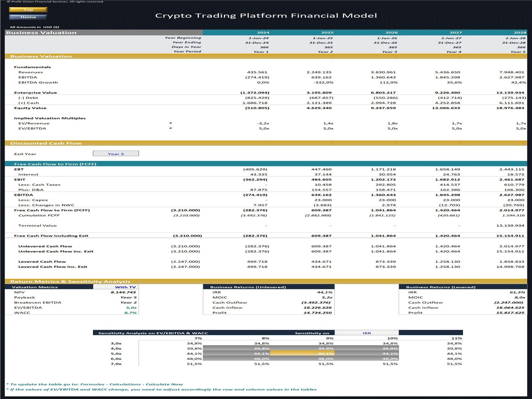Click the teal Free Cash Flow to Firm header
532x399 pixels.
[55, 164]
